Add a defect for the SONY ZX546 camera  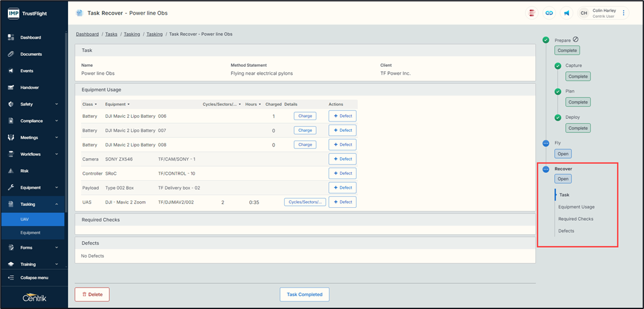343,159
